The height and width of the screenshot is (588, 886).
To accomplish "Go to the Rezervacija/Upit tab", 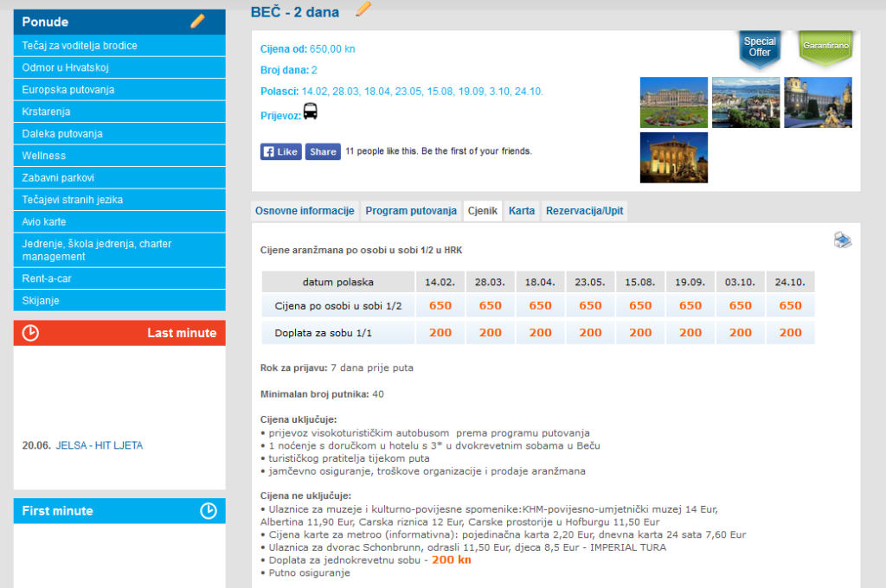I will (x=583, y=211).
